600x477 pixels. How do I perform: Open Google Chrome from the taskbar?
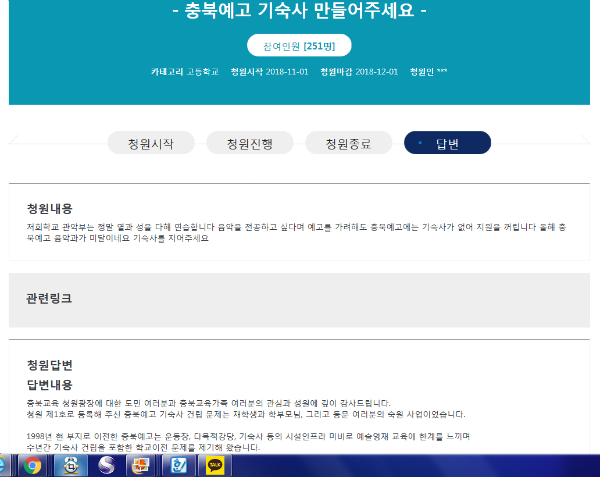pyautogui.click(x=32, y=465)
